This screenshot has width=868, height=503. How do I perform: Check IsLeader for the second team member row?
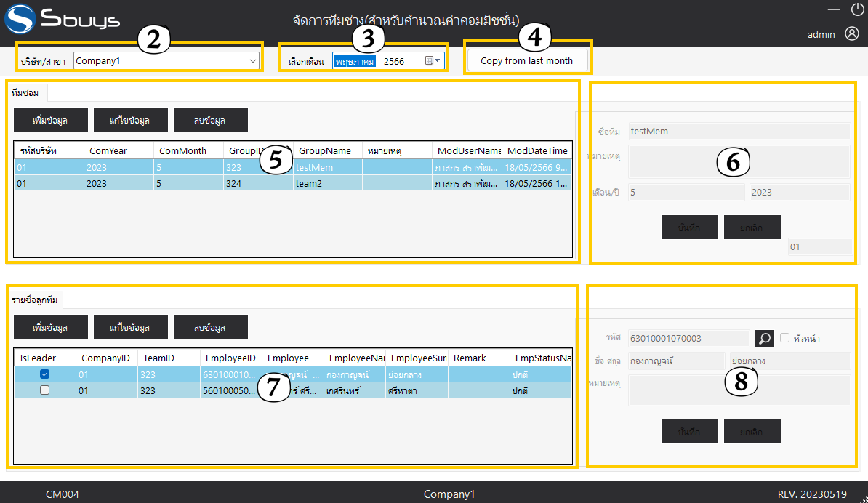click(x=45, y=390)
